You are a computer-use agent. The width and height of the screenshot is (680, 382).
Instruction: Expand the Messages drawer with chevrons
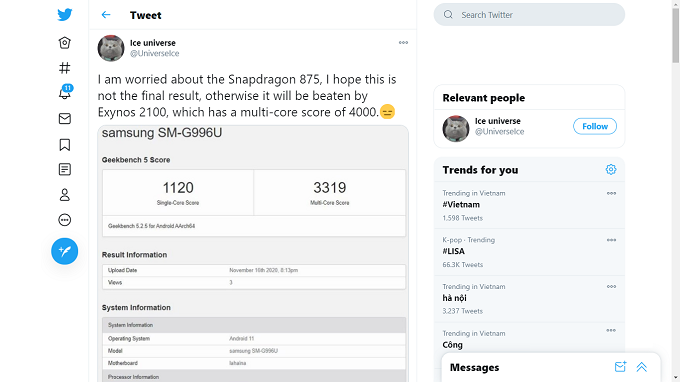pos(641,367)
